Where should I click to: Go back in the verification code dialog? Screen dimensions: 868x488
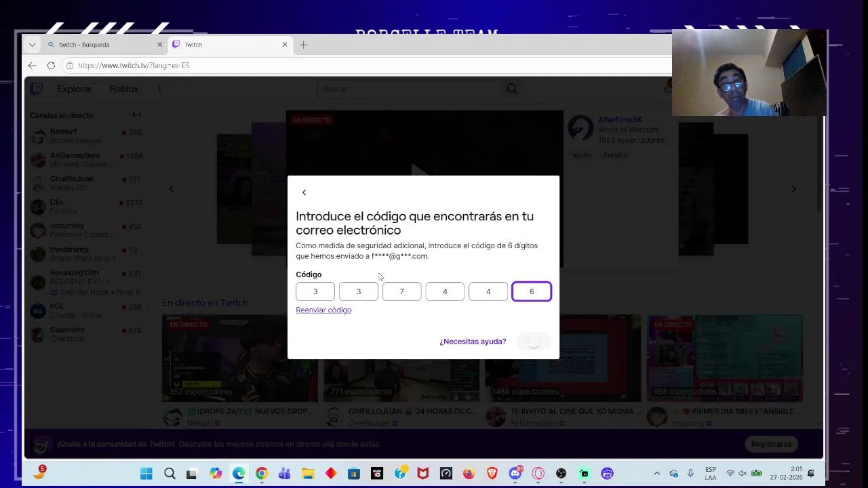pyautogui.click(x=304, y=192)
